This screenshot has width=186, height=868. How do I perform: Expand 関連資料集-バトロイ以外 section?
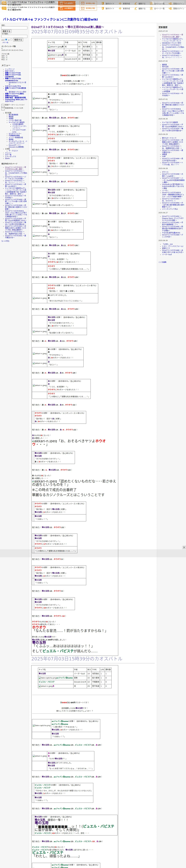click(3, 109)
